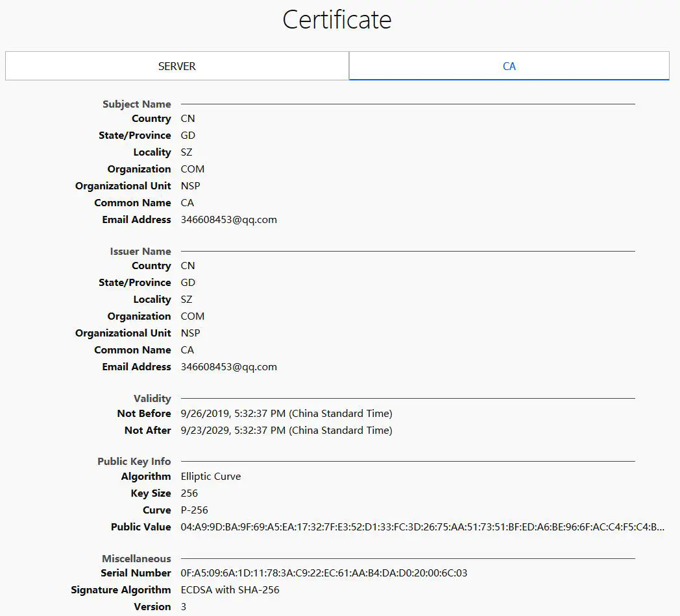The image size is (680, 616).
Task: Select the Subject Common Name value CA
Action: (187, 202)
